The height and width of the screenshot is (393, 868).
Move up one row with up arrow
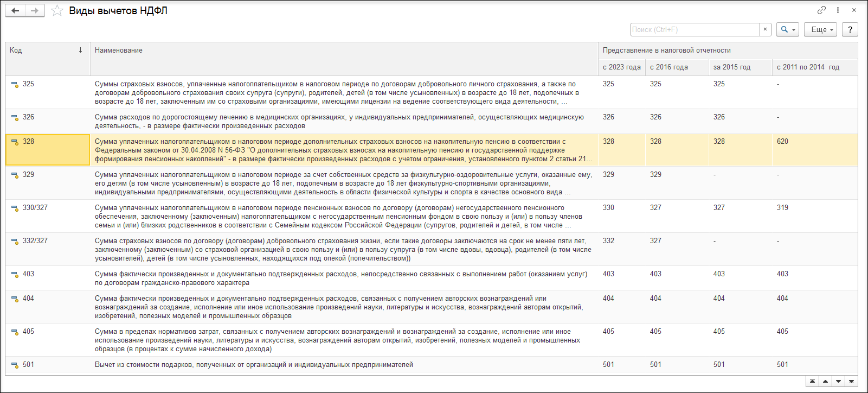(825, 382)
